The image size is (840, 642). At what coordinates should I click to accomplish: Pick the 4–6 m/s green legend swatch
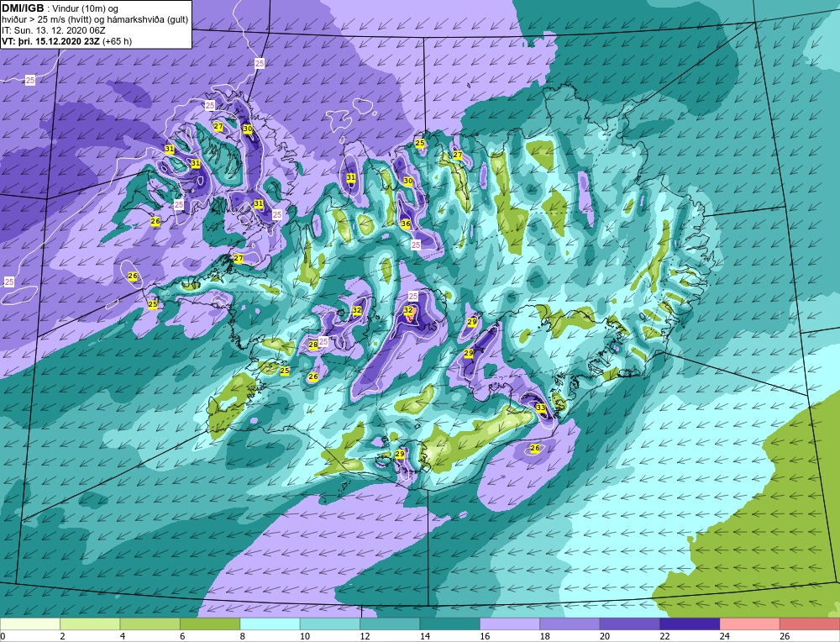(x=150, y=624)
